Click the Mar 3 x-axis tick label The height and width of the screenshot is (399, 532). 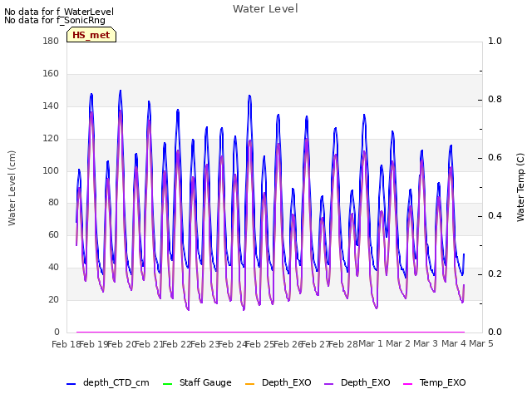tap(426, 343)
